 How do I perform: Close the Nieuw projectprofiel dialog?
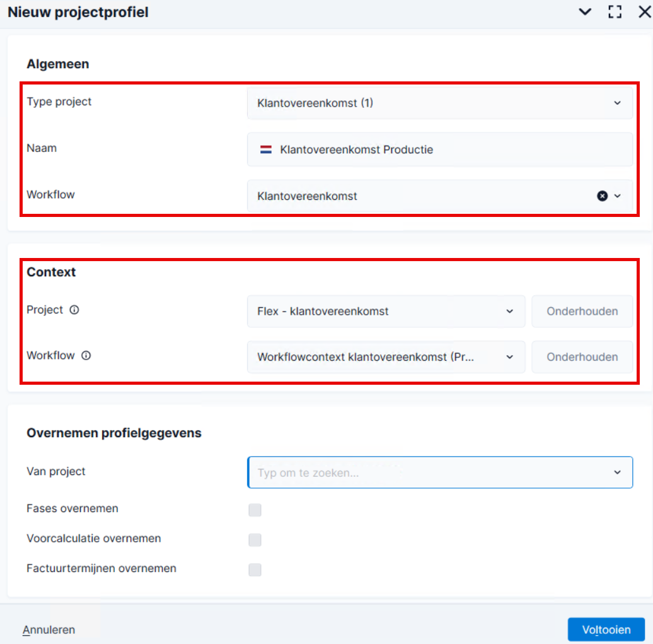coord(645,12)
